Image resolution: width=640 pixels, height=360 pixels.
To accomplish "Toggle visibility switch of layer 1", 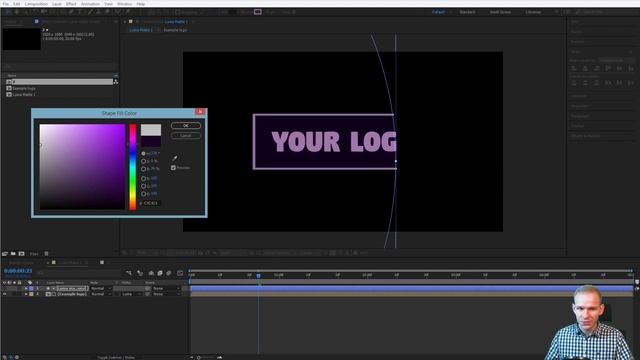I will [4, 288].
